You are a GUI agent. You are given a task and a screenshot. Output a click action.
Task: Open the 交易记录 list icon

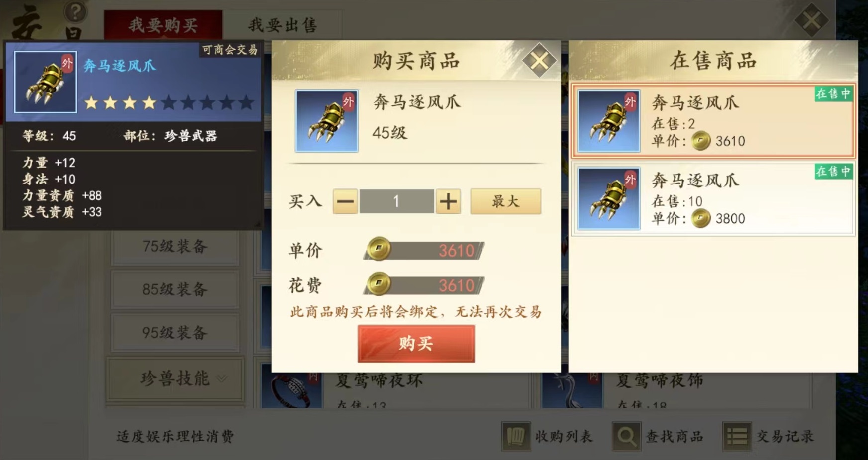(737, 437)
